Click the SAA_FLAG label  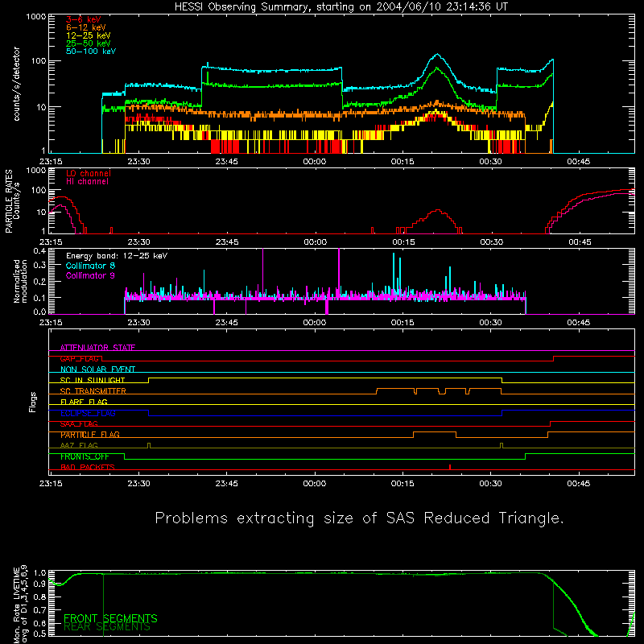(79, 424)
